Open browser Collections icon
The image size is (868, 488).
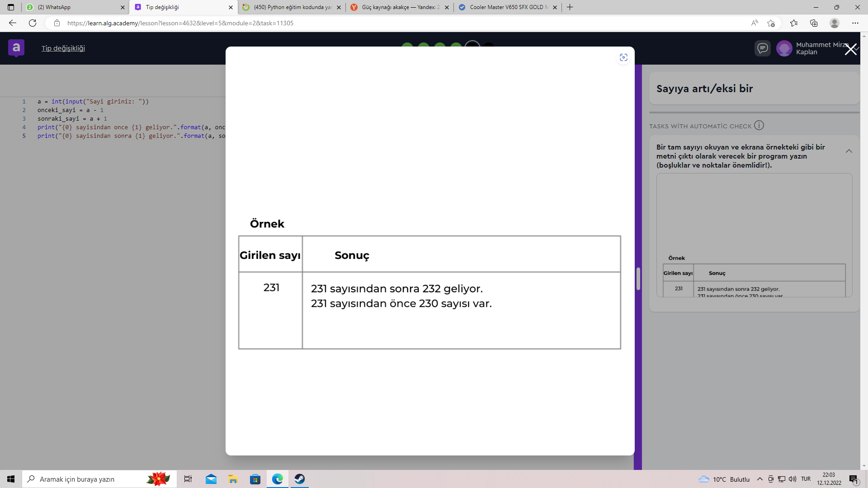(x=814, y=23)
